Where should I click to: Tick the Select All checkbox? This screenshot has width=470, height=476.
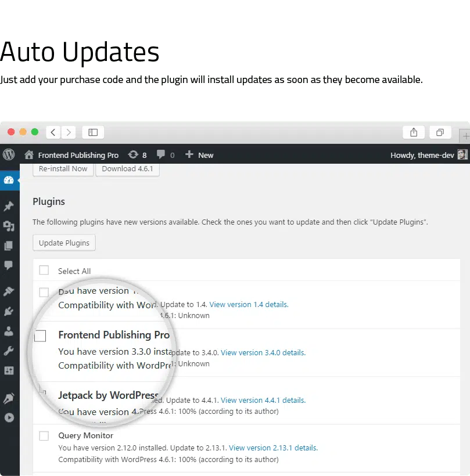44,270
